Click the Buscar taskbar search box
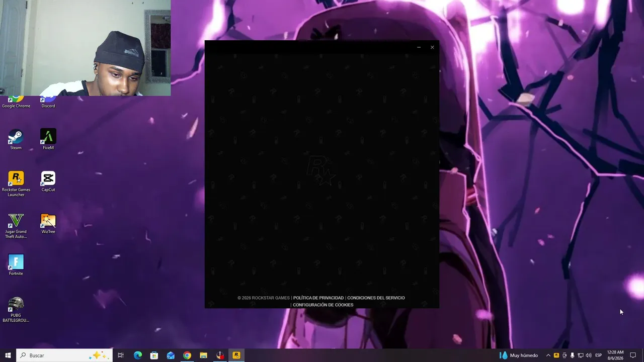 [x=64, y=355]
